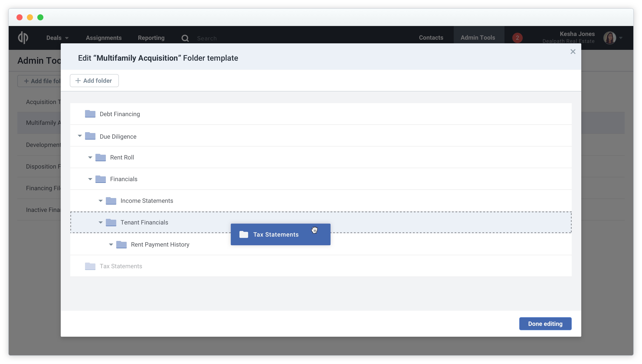Collapse the Rent Payment History arrow
Viewport: 642px width, 364px height.
(x=111, y=244)
